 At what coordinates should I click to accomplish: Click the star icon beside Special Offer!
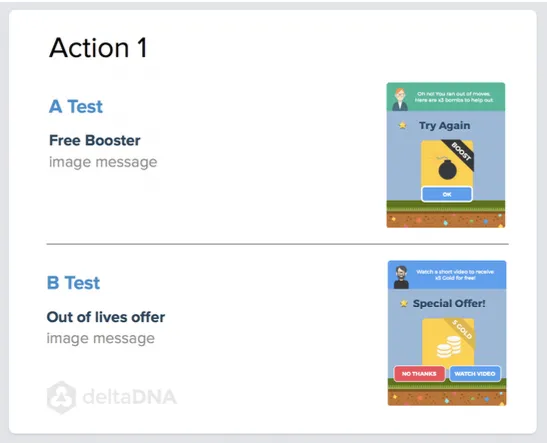click(x=404, y=303)
